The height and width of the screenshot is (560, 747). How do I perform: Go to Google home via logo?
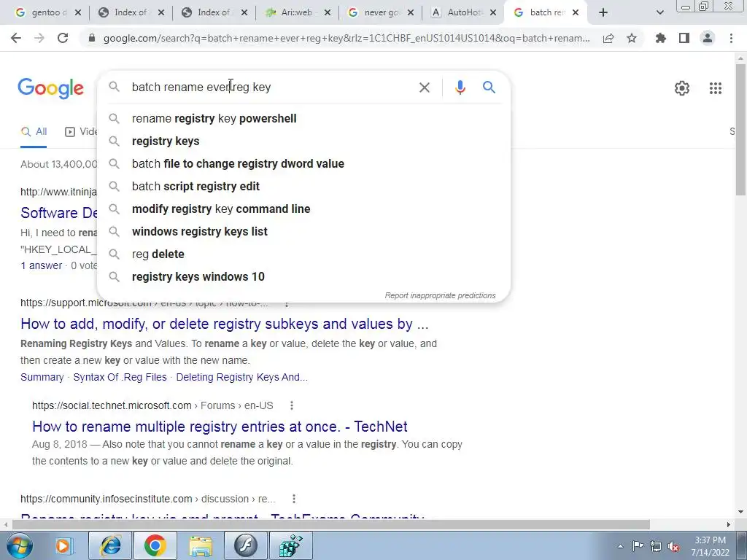coord(50,88)
